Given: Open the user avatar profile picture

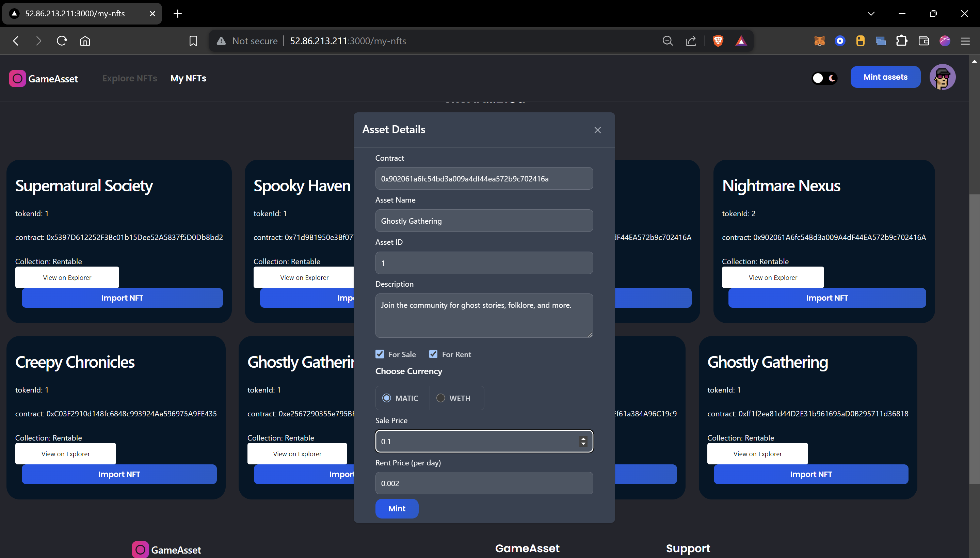Looking at the screenshot, I should pyautogui.click(x=942, y=77).
